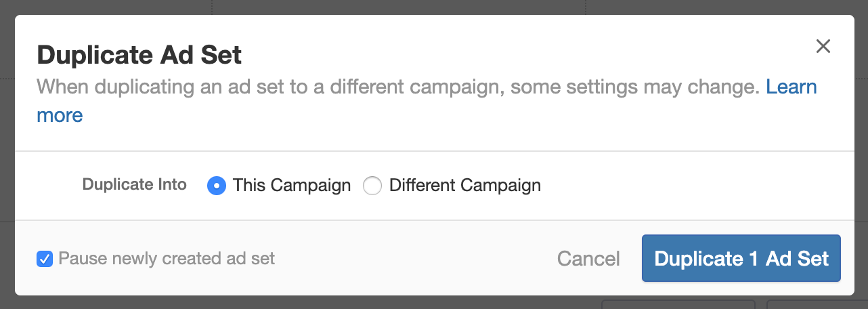Image resolution: width=868 pixels, height=309 pixels.
Task: Click the This Campaign label text
Action: 292,186
